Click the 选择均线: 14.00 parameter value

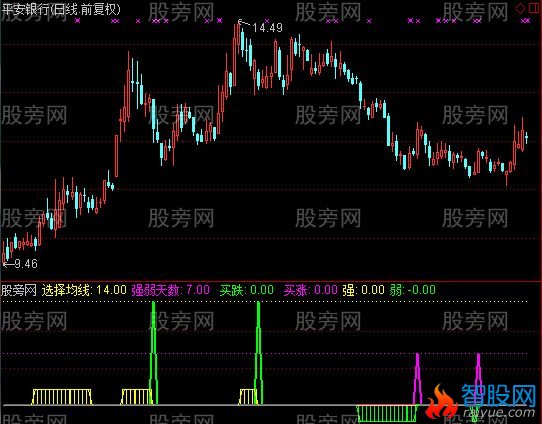pos(84,290)
